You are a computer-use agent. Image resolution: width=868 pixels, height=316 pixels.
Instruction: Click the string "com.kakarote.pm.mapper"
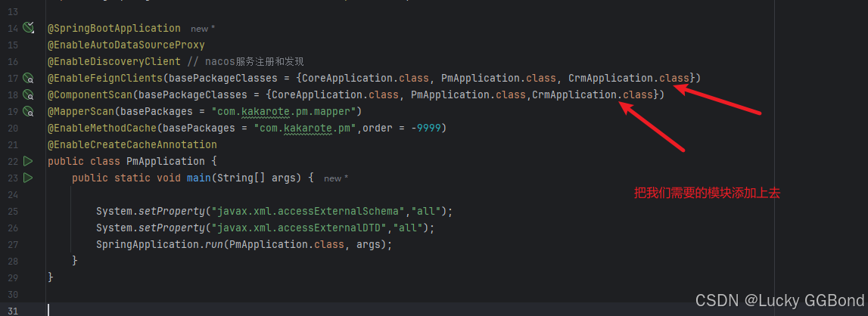[x=284, y=111]
